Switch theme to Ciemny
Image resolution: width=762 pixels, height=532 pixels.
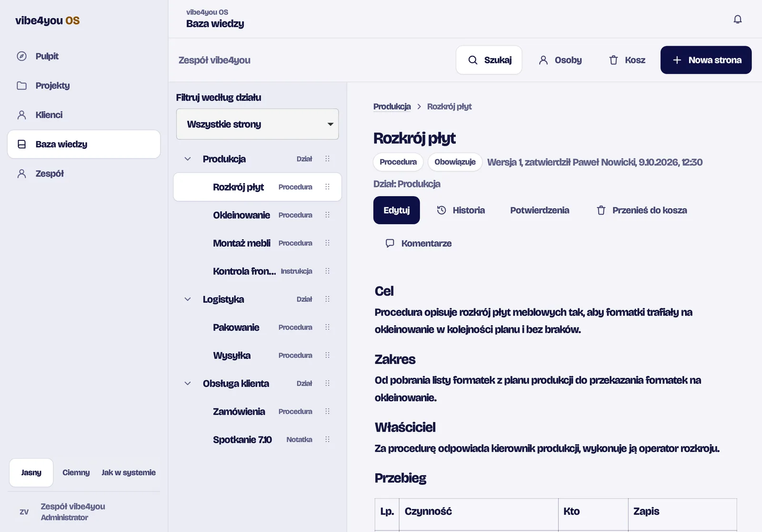point(76,473)
